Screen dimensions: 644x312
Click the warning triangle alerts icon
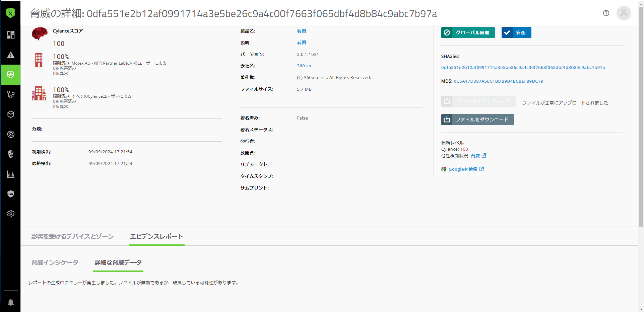(11, 55)
